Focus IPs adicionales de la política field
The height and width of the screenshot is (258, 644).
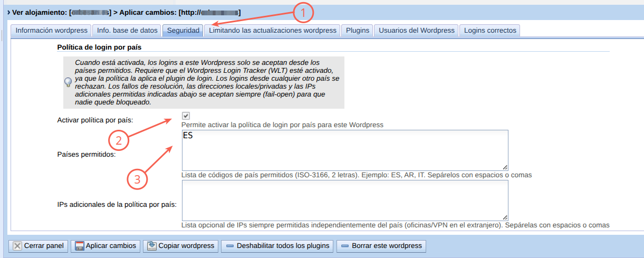[x=345, y=200]
